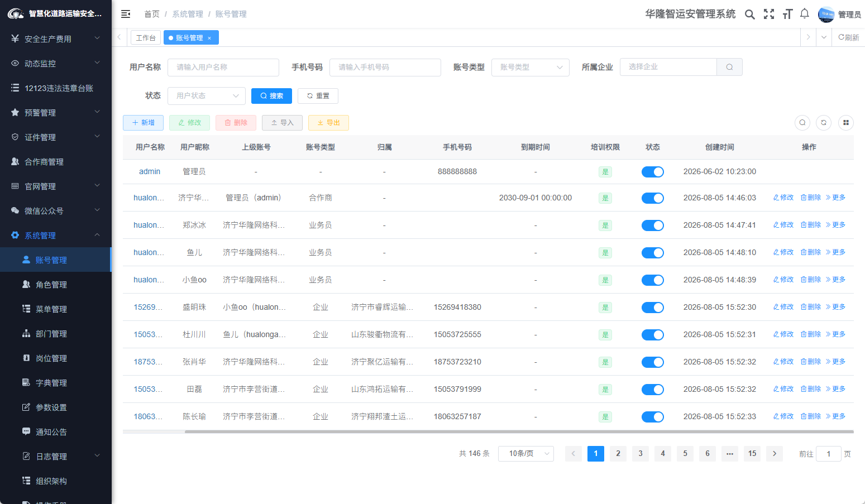Click 更多 for the 杜川川 row

click(836, 334)
